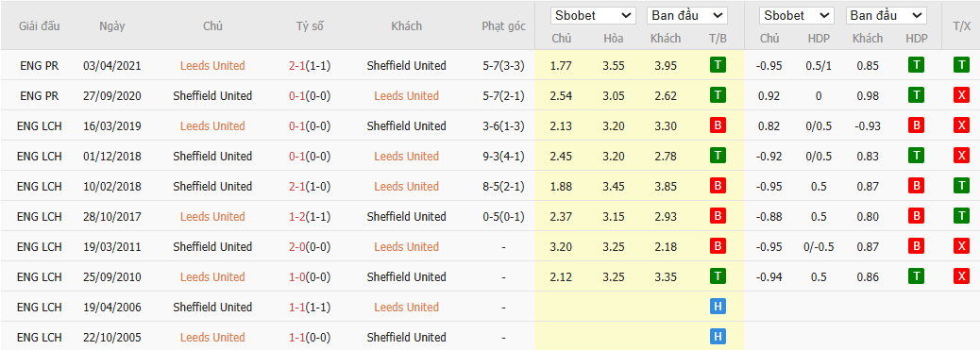Click the Tỷ số column header
The width and height of the screenshot is (980, 350).
310,26
